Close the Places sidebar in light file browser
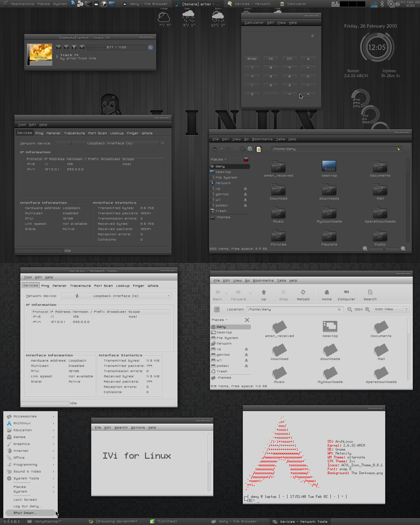The width and height of the screenshot is (420, 525). pos(247,320)
